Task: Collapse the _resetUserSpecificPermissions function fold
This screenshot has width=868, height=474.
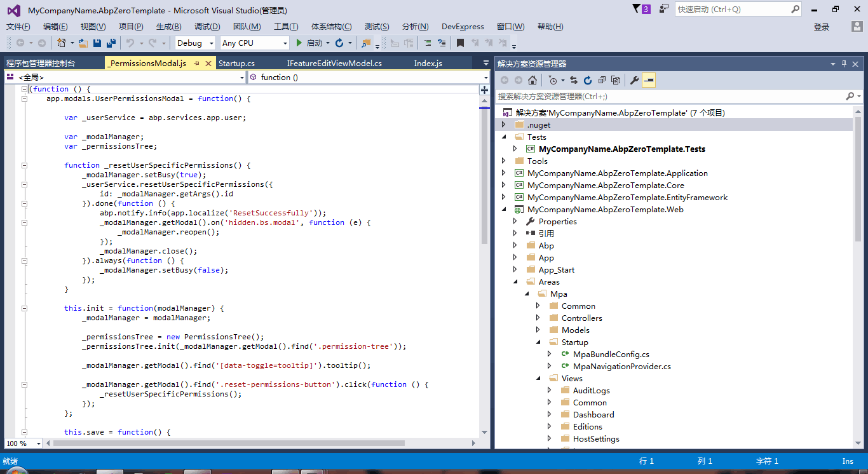Action: pyautogui.click(x=24, y=165)
